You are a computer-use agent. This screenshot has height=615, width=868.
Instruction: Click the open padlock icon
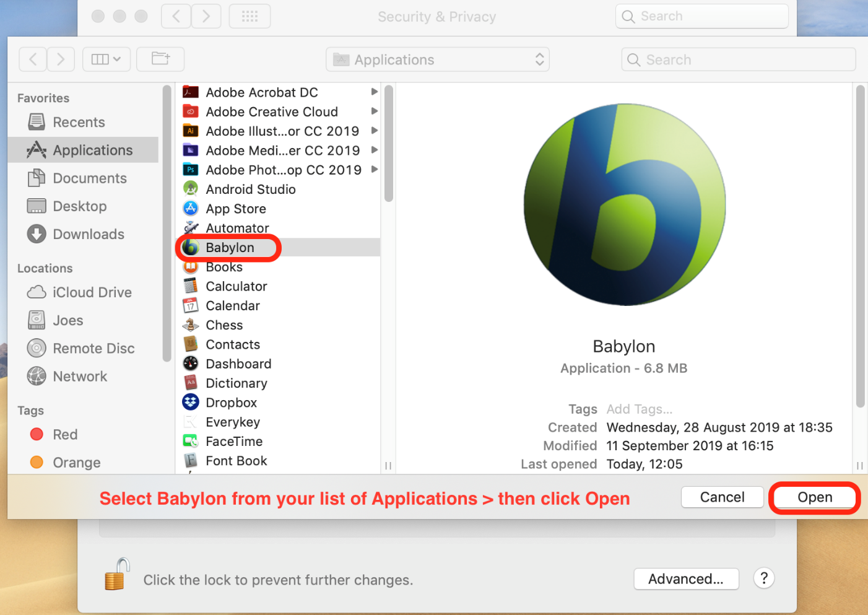pos(117,574)
